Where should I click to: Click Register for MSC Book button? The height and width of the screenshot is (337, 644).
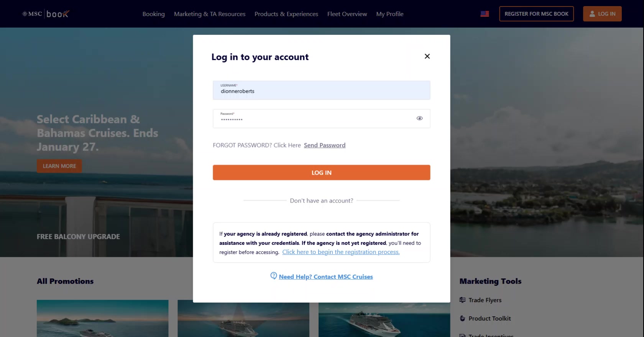pos(536,14)
